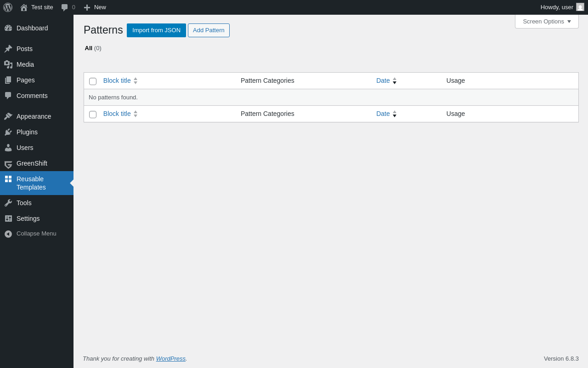This screenshot has height=368, width=588.
Task: Click the Tools wrench icon
Action: [x=8, y=203]
